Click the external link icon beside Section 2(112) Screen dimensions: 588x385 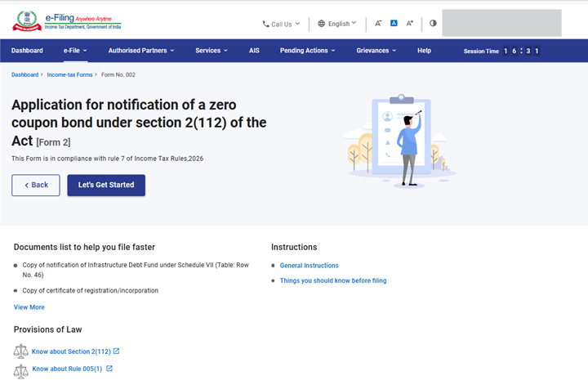(x=116, y=351)
